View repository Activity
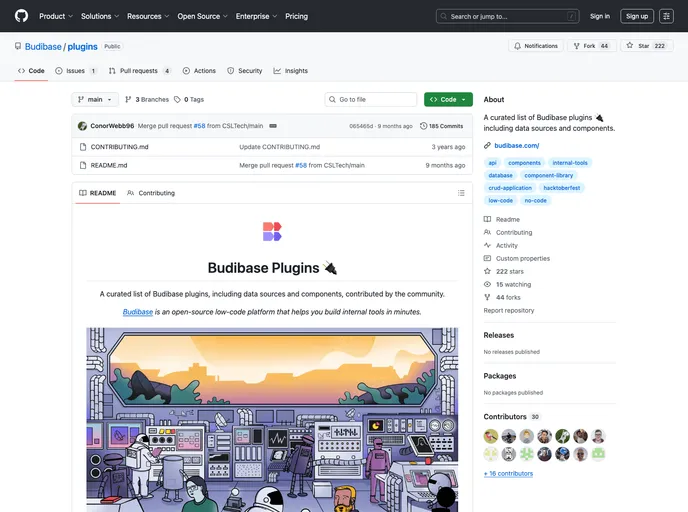This screenshot has width=688, height=512. pyautogui.click(x=501, y=246)
